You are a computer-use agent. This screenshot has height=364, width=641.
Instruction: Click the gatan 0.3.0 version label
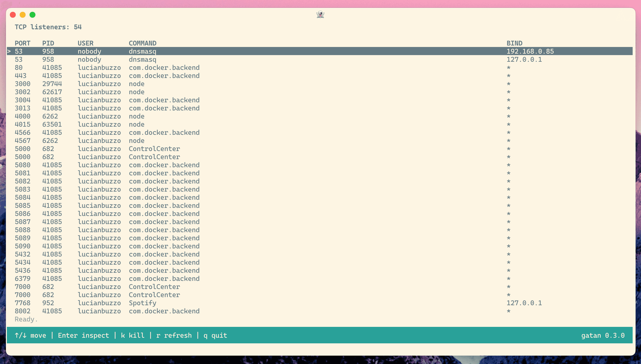pyautogui.click(x=603, y=335)
